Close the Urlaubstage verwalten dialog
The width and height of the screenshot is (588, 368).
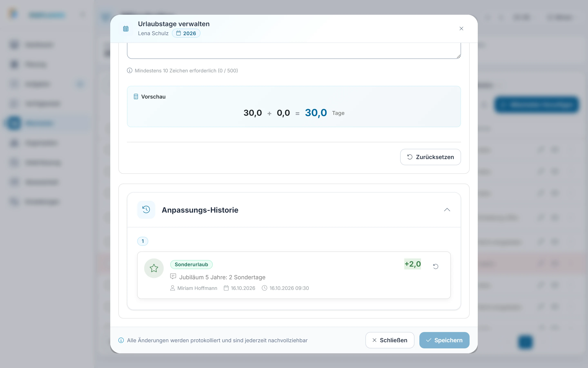click(461, 28)
